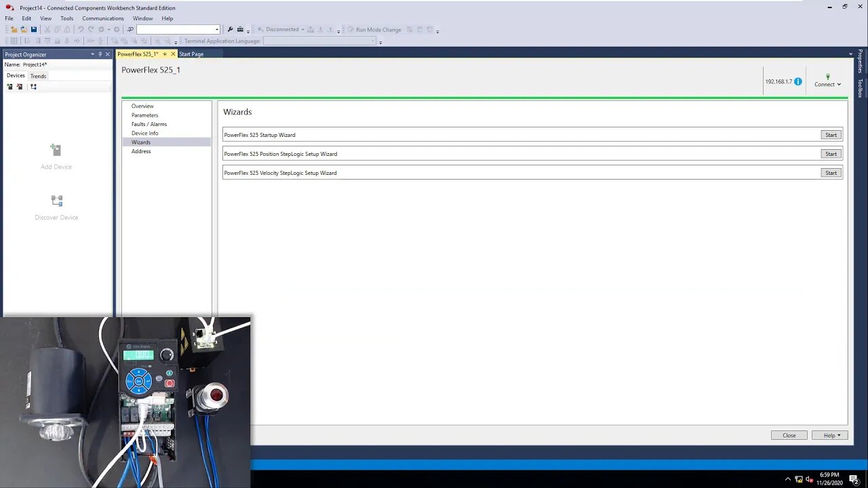The image size is (868, 488).
Task: Select Overview in the side list
Action: pyautogui.click(x=142, y=106)
